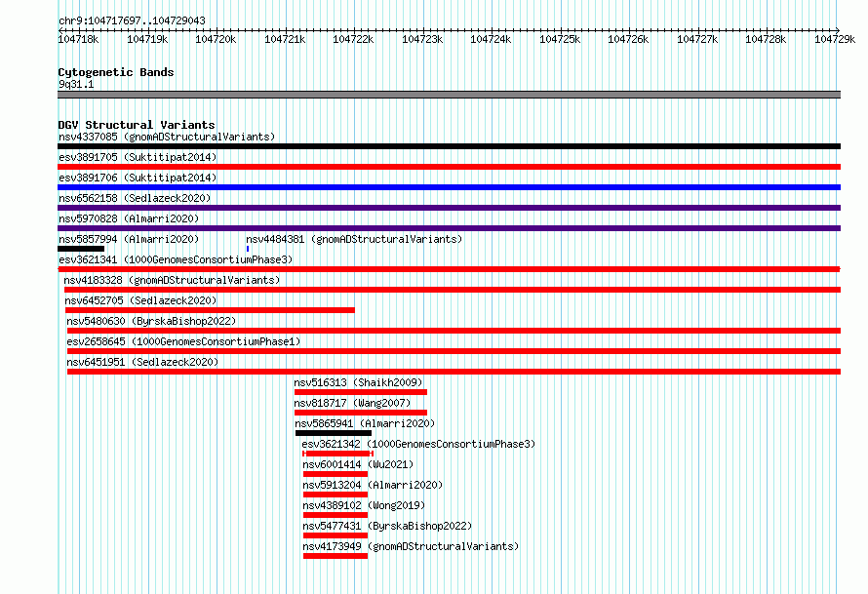Viewport: 868px width, 594px height.
Task: Select the red nsv6452705 variant bar
Action: click(x=210, y=310)
